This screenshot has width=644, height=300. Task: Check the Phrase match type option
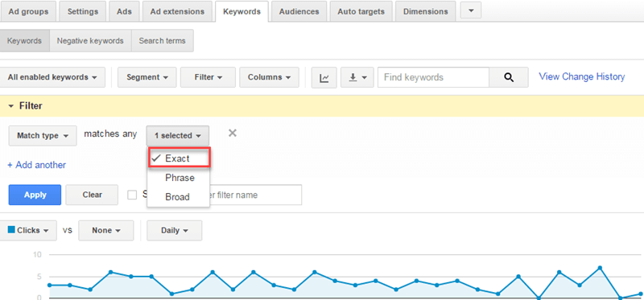179,178
